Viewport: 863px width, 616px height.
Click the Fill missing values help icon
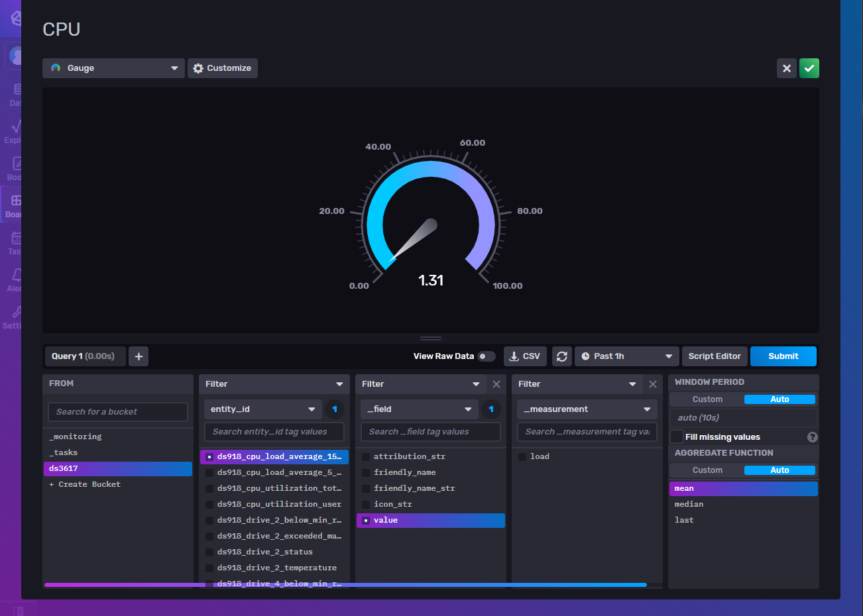coord(813,437)
